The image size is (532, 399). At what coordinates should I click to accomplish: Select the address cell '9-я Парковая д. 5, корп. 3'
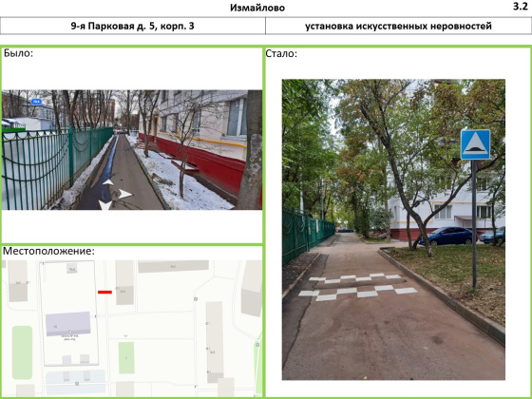[x=133, y=27]
